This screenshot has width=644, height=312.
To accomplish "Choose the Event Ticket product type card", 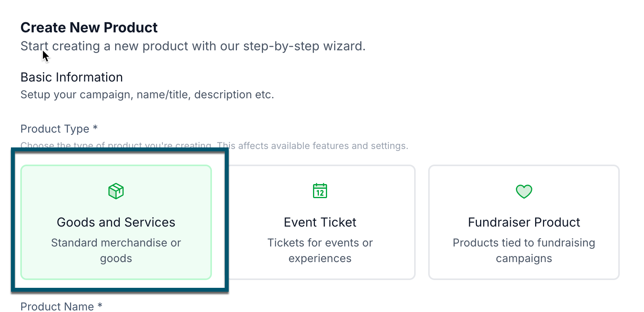I will [320, 222].
